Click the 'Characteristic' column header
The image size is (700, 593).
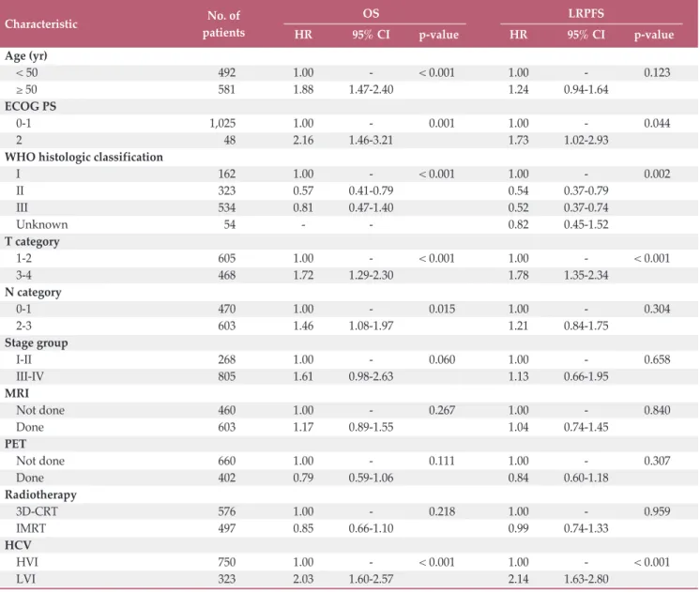tap(41, 24)
